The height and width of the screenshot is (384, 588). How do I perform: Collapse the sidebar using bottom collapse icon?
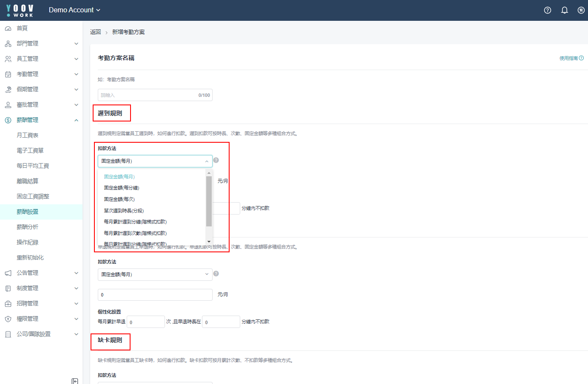(x=75, y=381)
